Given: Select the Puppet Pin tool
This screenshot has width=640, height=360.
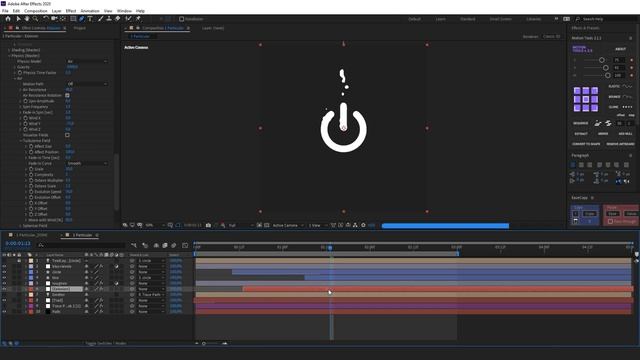Looking at the screenshot, I should pos(138,19).
